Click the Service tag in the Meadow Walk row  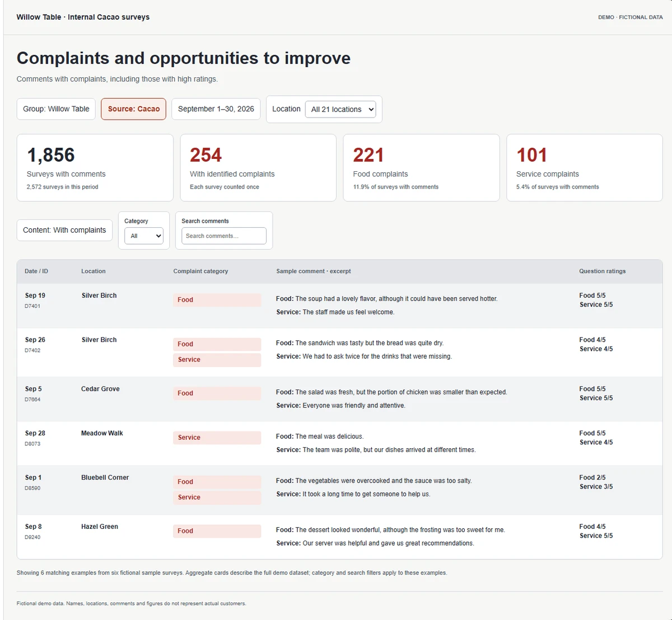pos(217,438)
